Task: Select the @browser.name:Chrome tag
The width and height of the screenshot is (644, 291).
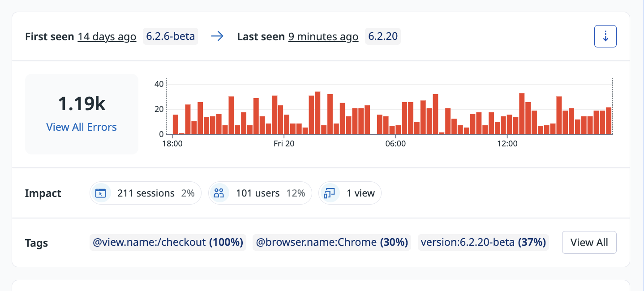Action: coord(331,242)
